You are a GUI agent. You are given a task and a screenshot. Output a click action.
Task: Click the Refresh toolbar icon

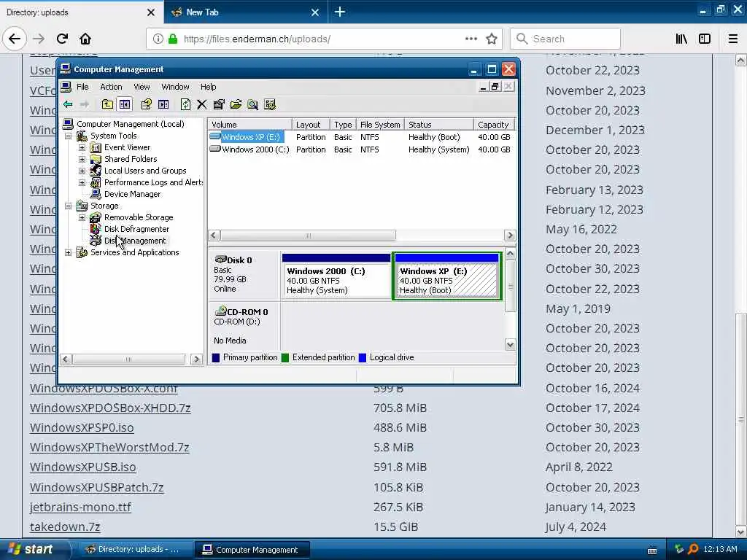(x=185, y=104)
